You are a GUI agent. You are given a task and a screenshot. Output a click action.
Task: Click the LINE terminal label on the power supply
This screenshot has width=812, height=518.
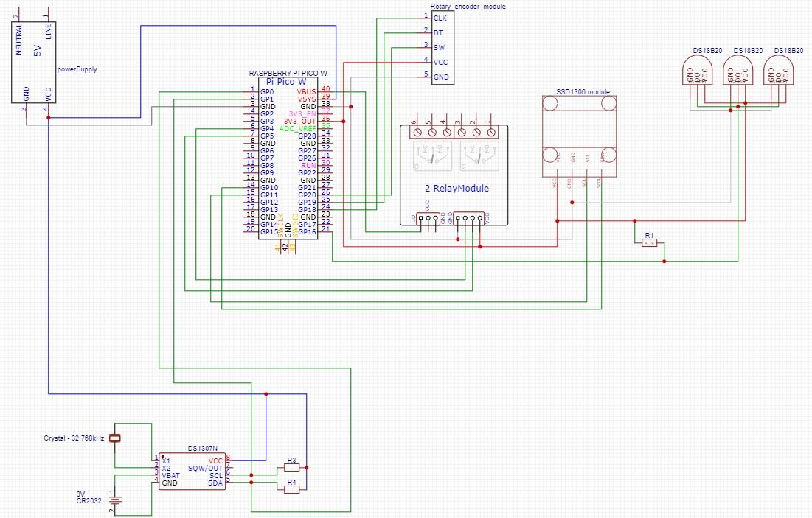pos(49,32)
